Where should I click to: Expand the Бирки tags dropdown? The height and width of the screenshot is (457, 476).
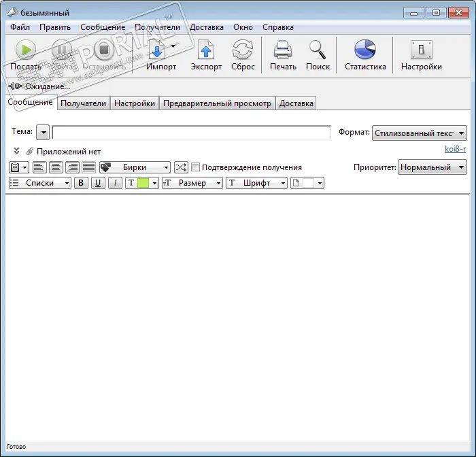(x=135, y=167)
